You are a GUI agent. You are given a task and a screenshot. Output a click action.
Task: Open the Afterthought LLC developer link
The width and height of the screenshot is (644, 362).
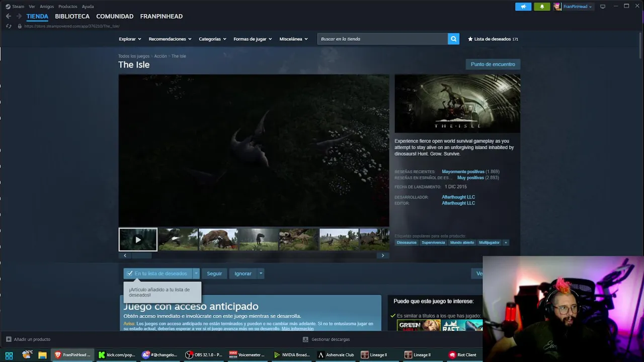(x=458, y=197)
